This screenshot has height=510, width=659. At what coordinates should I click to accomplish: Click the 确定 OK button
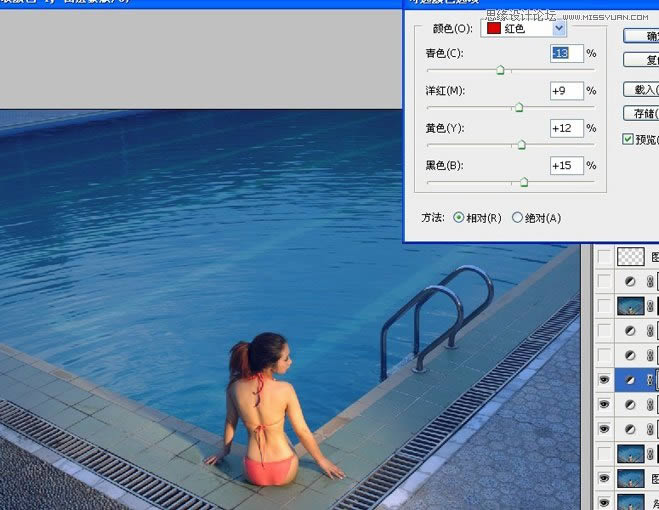point(641,35)
